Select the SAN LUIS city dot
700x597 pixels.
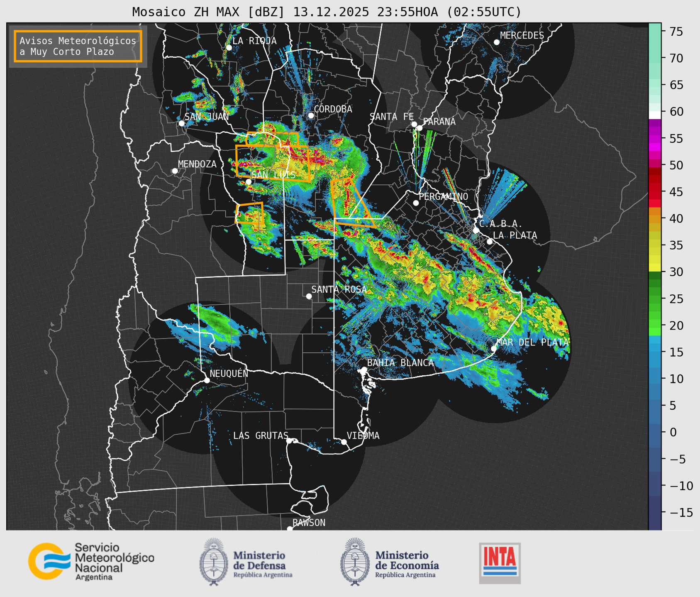[x=248, y=182]
